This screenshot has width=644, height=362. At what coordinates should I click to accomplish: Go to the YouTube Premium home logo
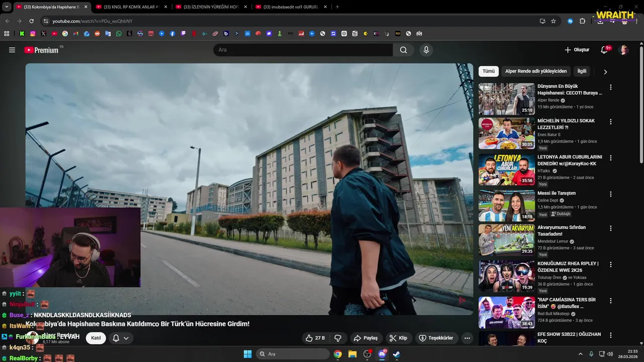point(41,50)
